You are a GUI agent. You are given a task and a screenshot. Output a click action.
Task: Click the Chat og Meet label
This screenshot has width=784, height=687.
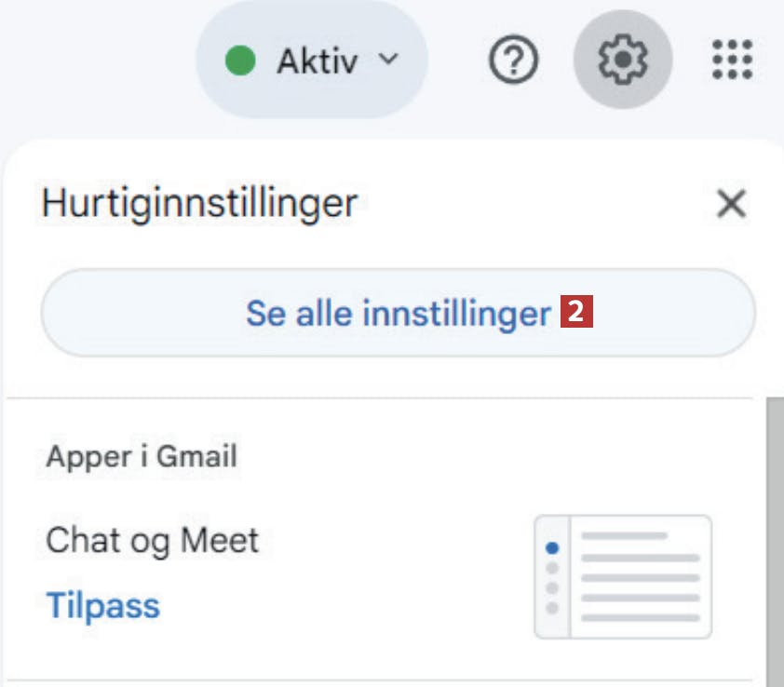tap(152, 541)
